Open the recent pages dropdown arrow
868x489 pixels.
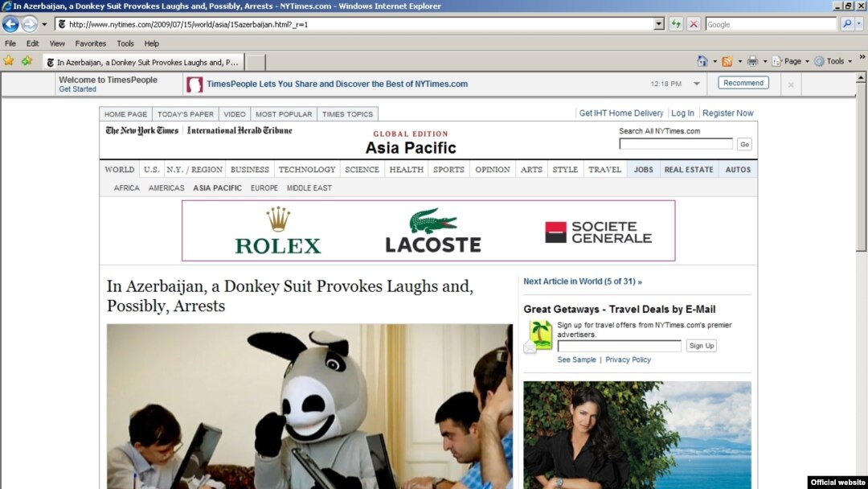coord(44,24)
